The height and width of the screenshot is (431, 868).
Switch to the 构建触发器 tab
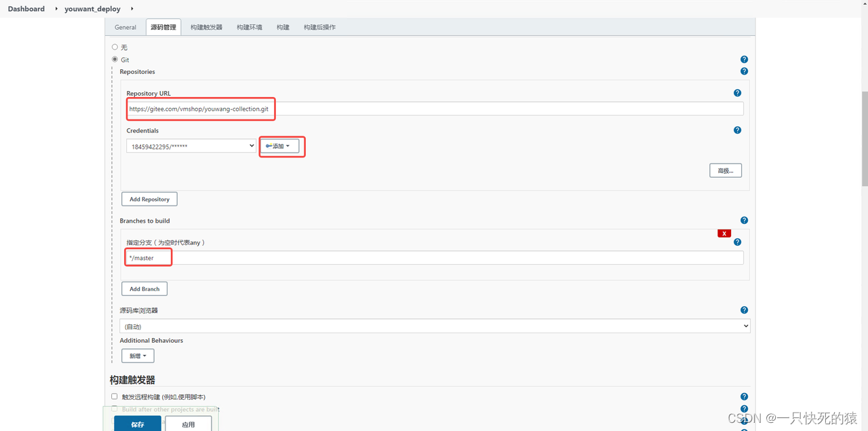click(206, 27)
